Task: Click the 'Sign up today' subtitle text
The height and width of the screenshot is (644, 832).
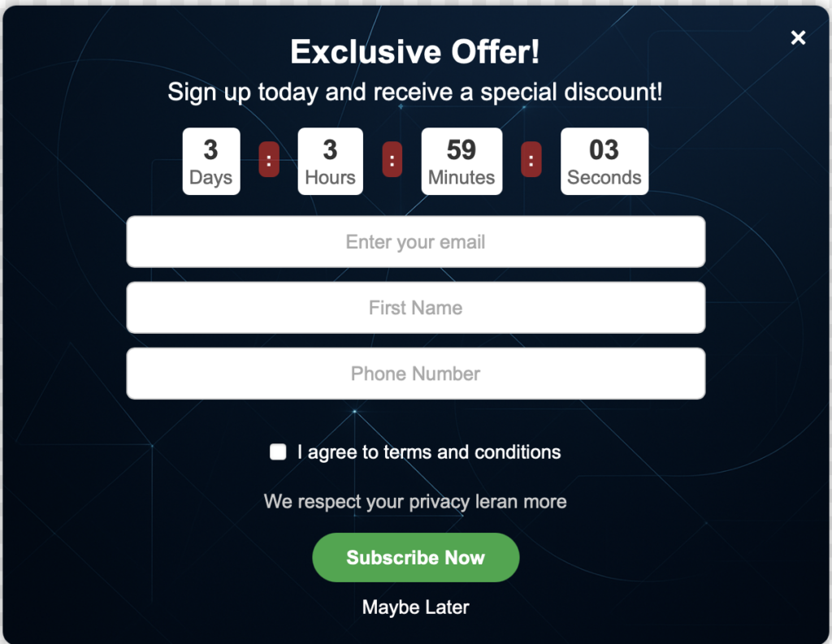Action: pyautogui.click(x=415, y=92)
